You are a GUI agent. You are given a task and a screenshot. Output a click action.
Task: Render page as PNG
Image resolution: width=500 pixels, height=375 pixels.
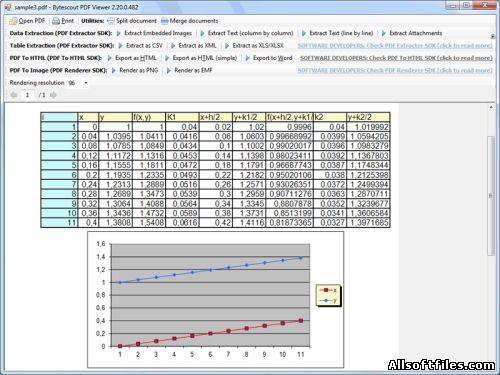coord(135,70)
